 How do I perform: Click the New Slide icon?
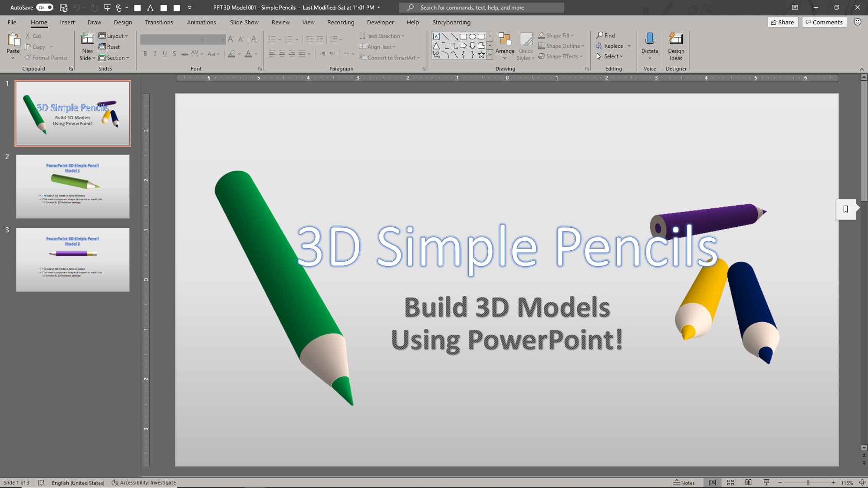tap(87, 40)
